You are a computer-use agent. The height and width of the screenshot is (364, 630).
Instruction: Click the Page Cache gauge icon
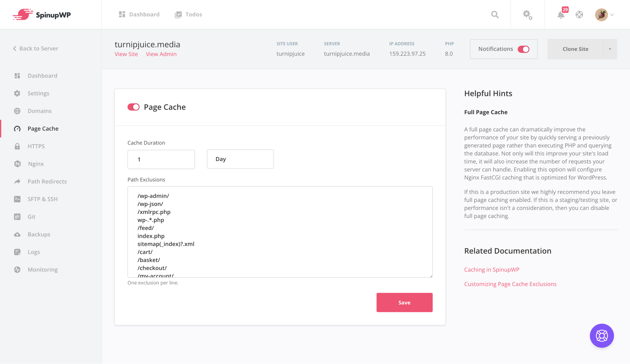coord(17,129)
